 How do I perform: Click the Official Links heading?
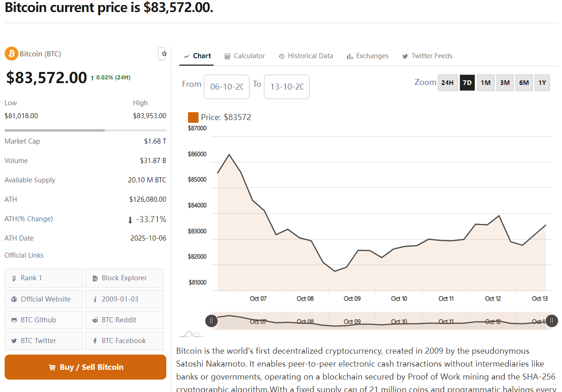click(x=24, y=255)
